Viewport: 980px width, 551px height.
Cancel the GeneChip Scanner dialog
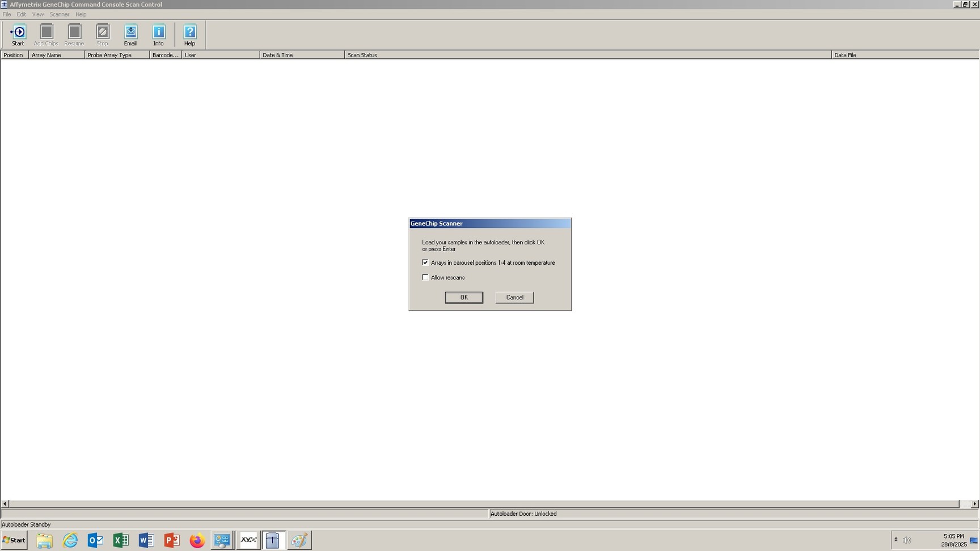point(514,298)
